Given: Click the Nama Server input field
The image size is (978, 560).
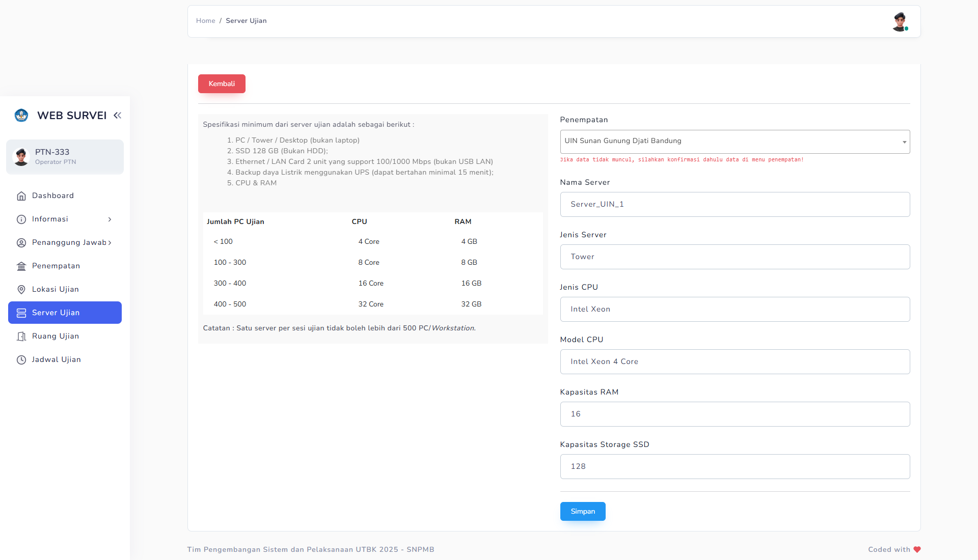Looking at the screenshot, I should click(736, 204).
